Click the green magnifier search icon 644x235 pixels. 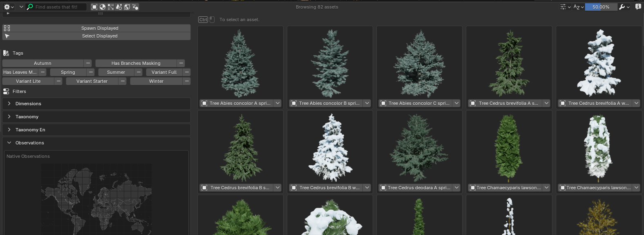[x=30, y=7]
